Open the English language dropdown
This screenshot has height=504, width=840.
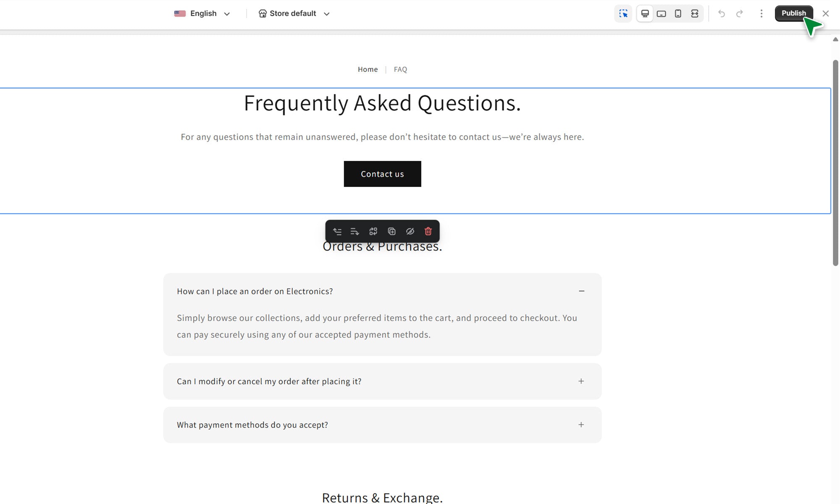click(x=202, y=13)
